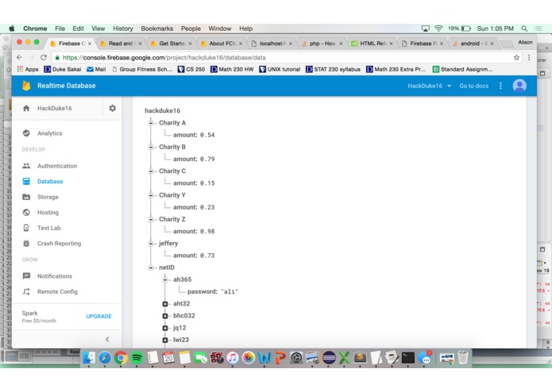Screen dimensions: 552x392
Task: Click the UPGRADE plan link
Action: 99,316
